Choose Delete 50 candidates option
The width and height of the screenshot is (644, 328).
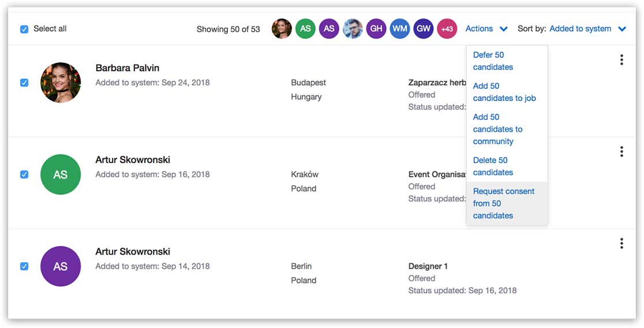(x=492, y=166)
